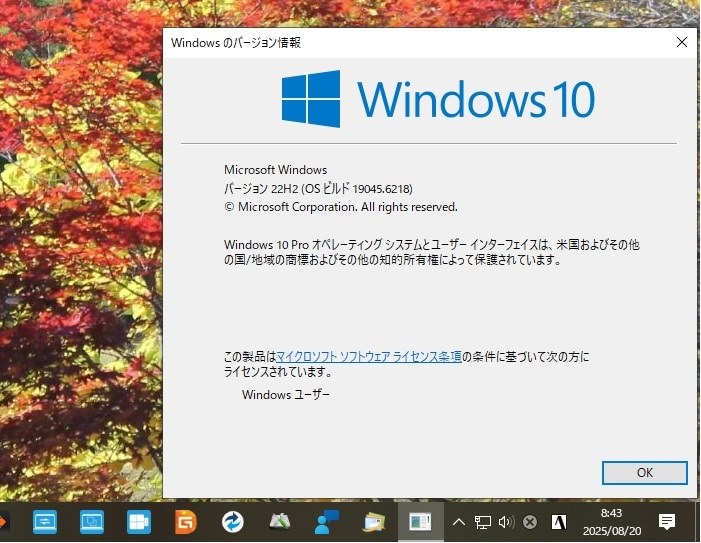Viewport: 701px width, 543px height.
Task: Click the Microsoft Corporation copyright text
Action: tap(341, 207)
